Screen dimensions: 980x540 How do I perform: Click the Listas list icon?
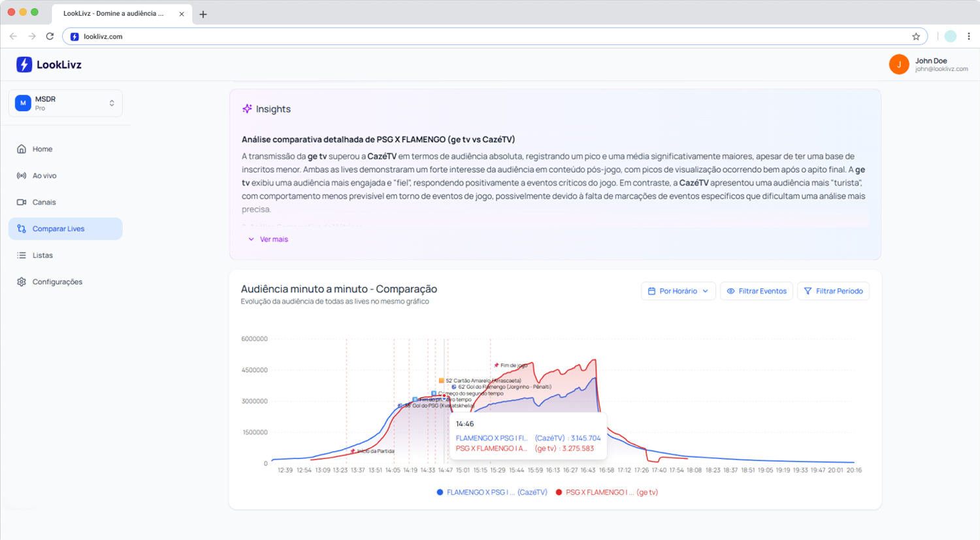[x=22, y=256]
